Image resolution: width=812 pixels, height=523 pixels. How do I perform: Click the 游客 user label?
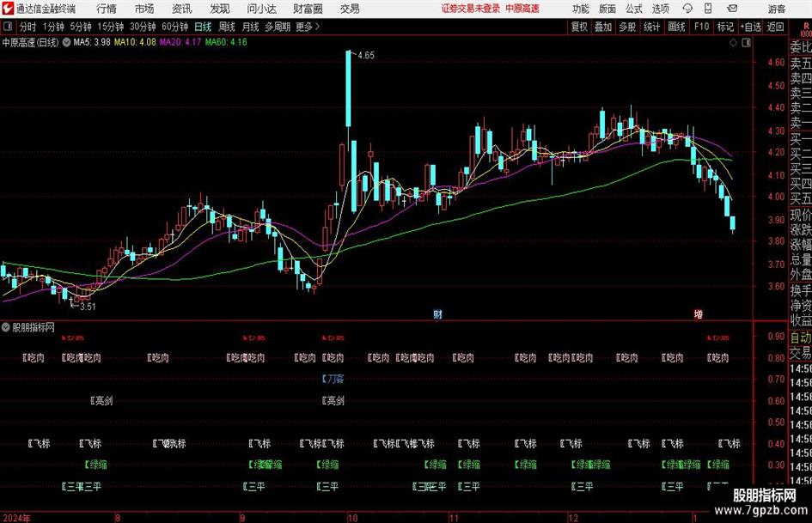click(776, 9)
